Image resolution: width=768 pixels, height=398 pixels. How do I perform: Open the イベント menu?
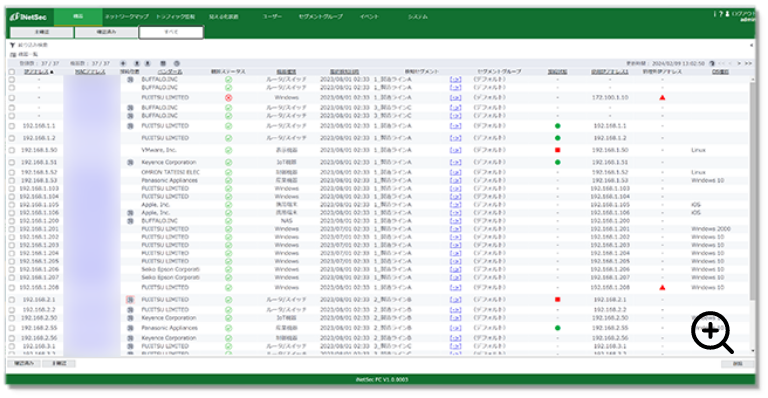369,17
